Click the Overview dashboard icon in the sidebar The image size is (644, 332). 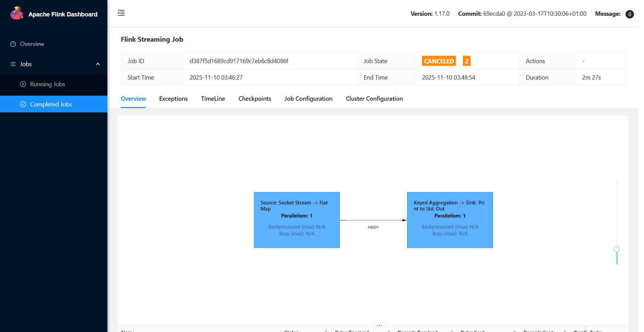(x=13, y=44)
